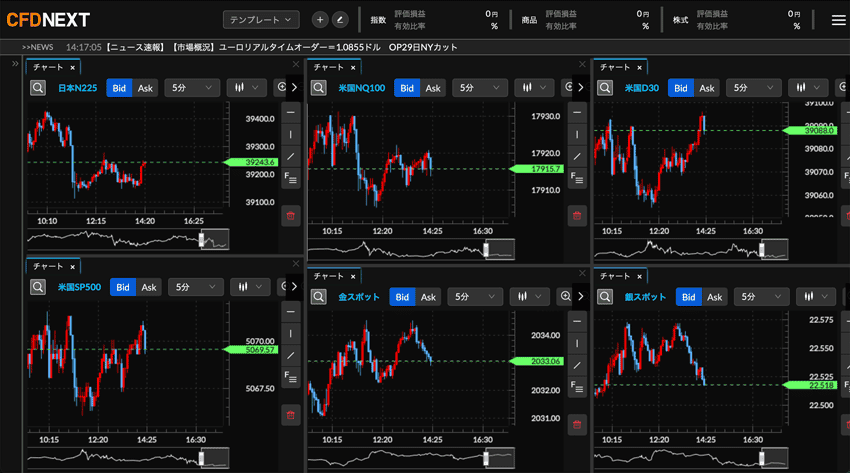Open 5分 timeframe dropdown in 銀スポット chart
The width and height of the screenshot is (850, 473).
(761, 297)
